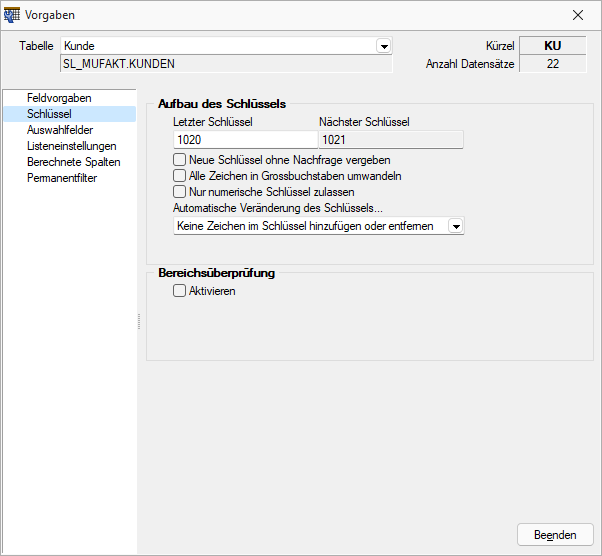Click the Letzter Schlüssel input field
Image resolution: width=602 pixels, height=556 pixels.
pos(246,140)
